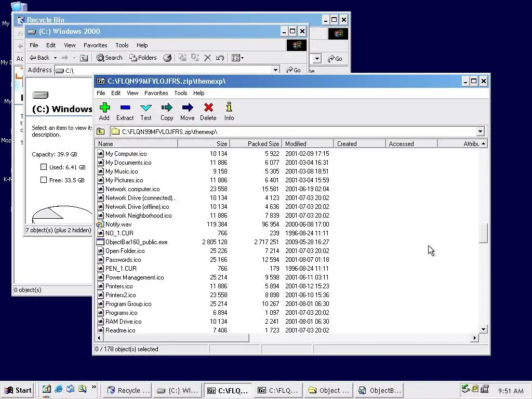Sort file list by the Name column

[137, 144]
